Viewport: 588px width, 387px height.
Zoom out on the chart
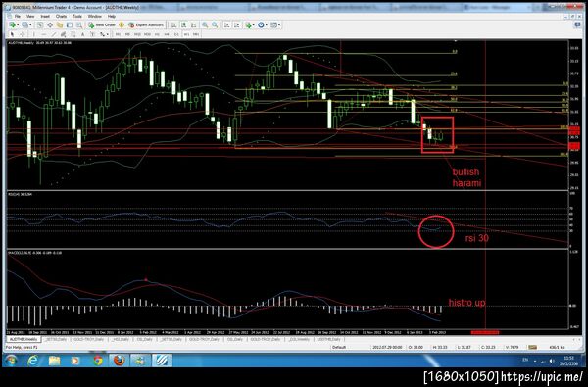pos(215,25)
